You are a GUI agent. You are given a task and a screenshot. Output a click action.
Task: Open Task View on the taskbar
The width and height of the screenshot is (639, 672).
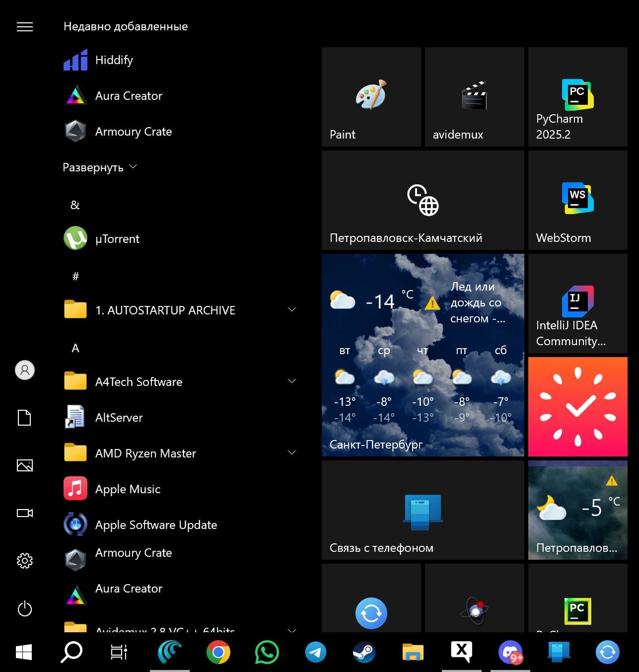pyautogui.click(x=119, y=652)
